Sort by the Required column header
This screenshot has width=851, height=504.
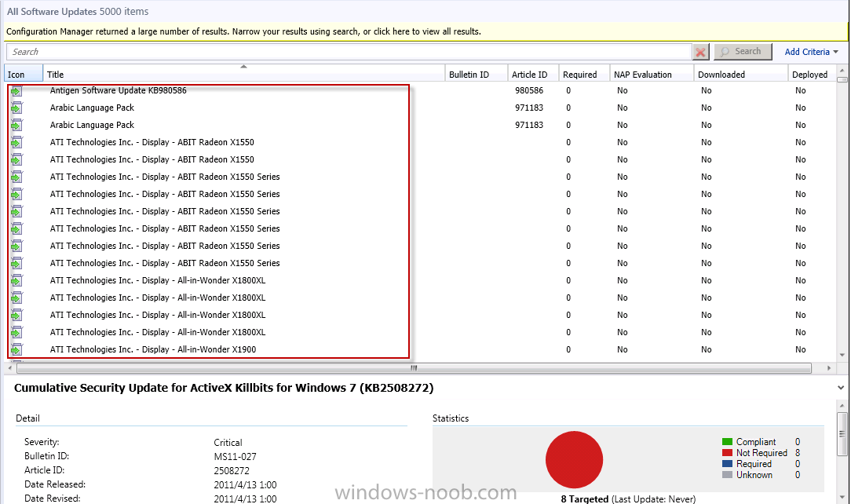(584, 75)
